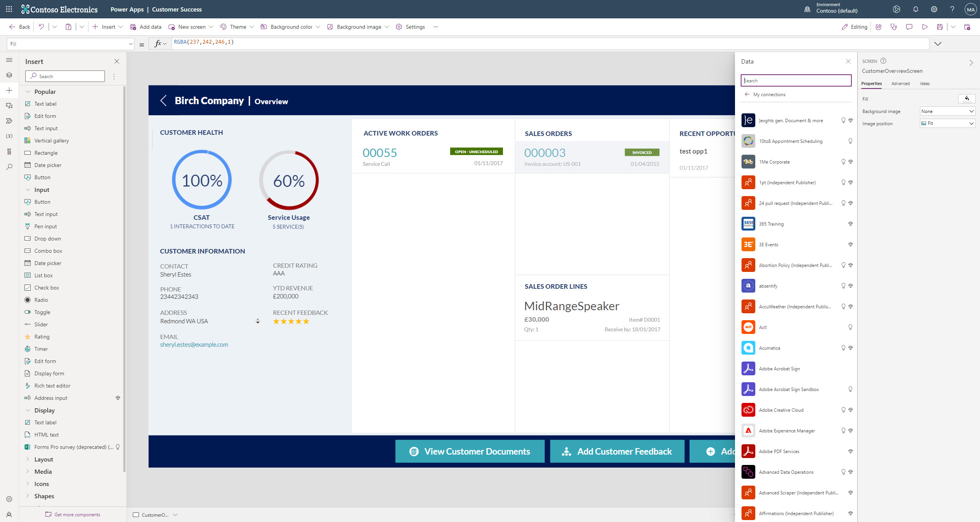This screenshot has height=522, width=980.
Task: Click the Undo icon
Action: [41, 27]
